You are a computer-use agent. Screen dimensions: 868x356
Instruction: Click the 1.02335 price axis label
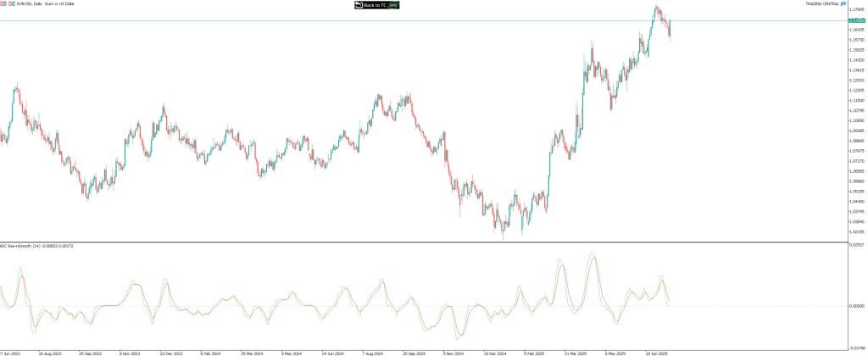[x=856, y=231]
